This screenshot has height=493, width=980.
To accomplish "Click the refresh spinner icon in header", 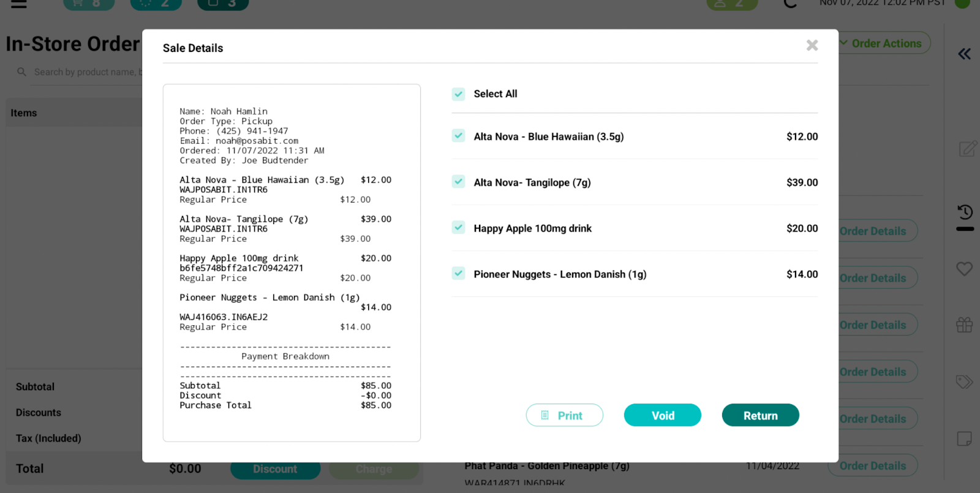I will 791,3.
